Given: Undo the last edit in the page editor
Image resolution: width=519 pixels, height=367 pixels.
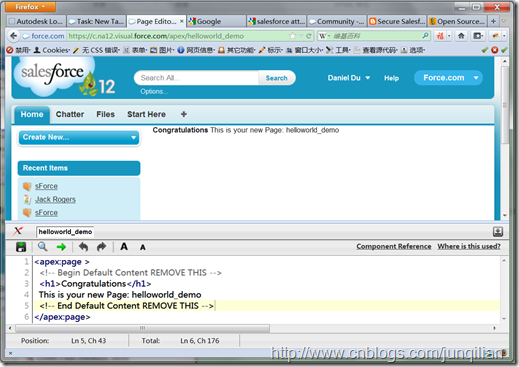Looking at the screenshot, I should [83, 247].
